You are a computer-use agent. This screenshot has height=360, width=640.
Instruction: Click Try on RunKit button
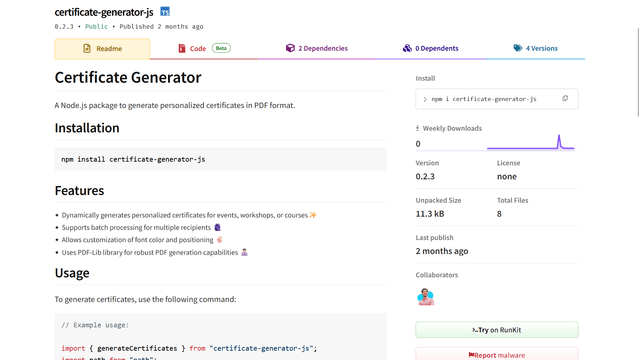[497, 330]
